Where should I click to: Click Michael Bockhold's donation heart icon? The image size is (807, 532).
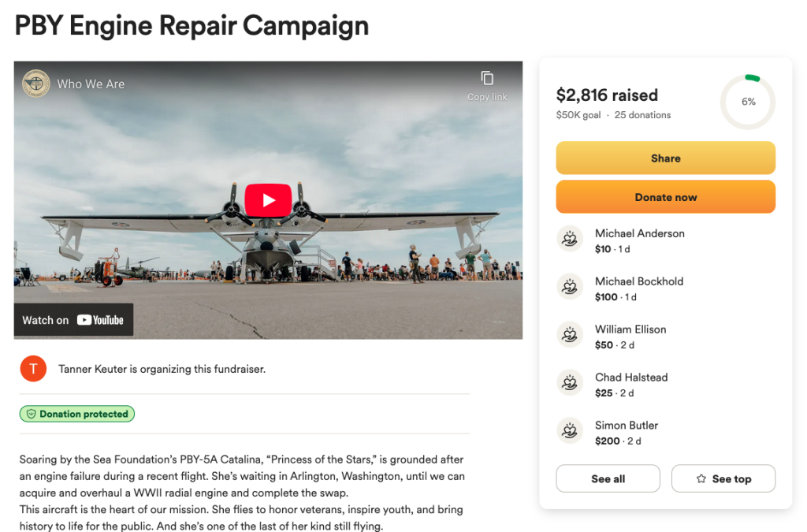pos(569,287)
